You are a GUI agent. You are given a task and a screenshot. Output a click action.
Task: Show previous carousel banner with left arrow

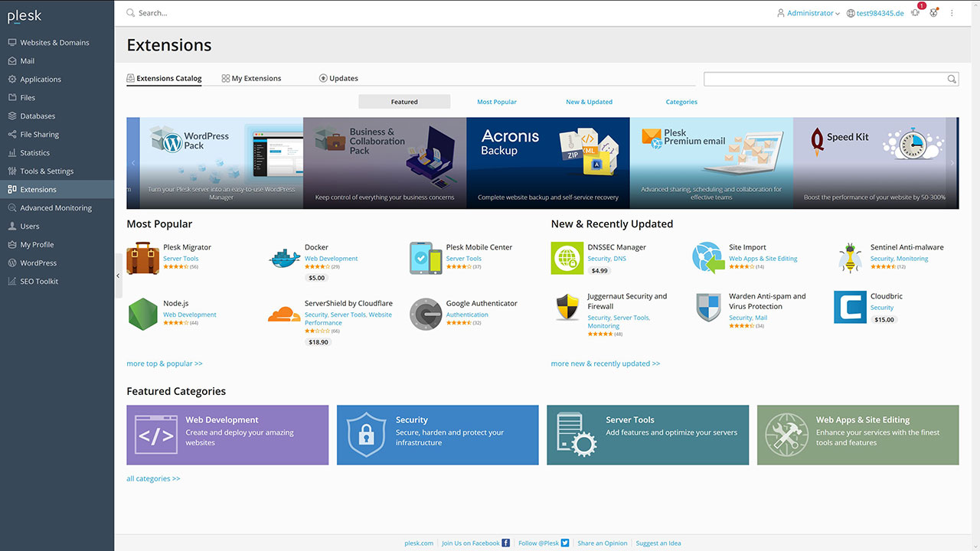coord(133,163)
